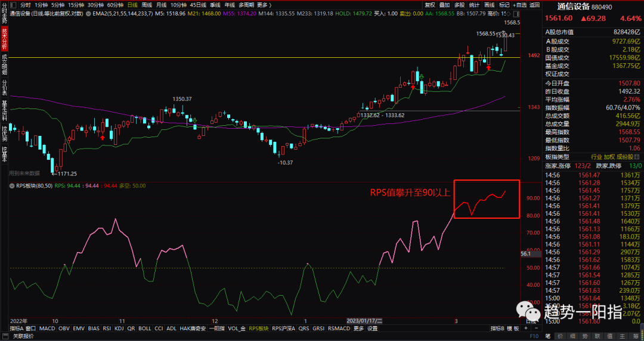Select the EMV indicator
Image resolution: width=644 pixels, height=341 pixels.
(79, 328)
